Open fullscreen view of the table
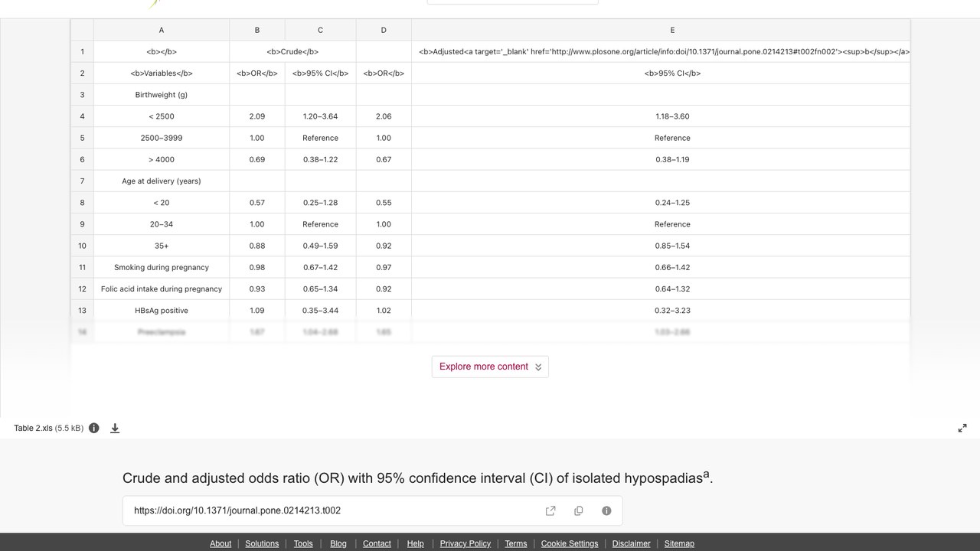This screenshot has height=551, width=980. point(962,428)
